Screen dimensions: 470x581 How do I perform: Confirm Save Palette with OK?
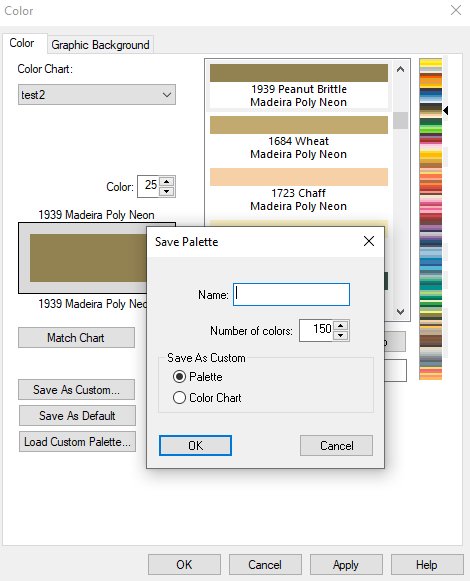[195, 445]
